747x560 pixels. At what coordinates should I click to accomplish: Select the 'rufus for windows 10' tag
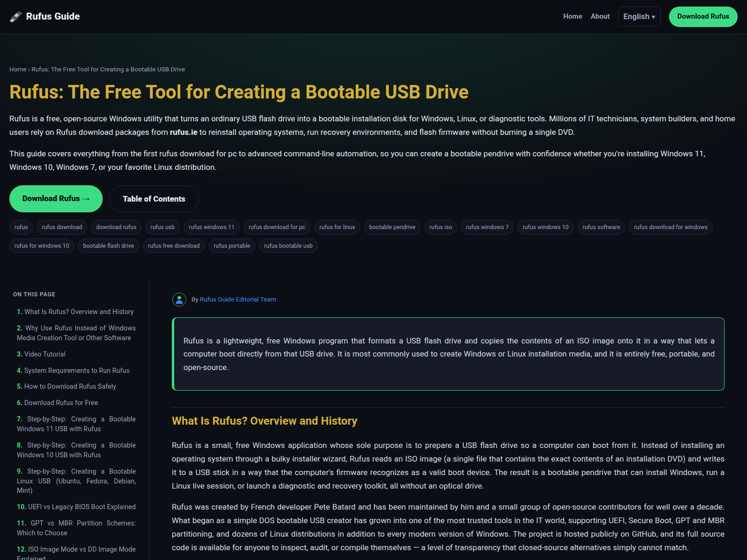(x=42, y=246)
